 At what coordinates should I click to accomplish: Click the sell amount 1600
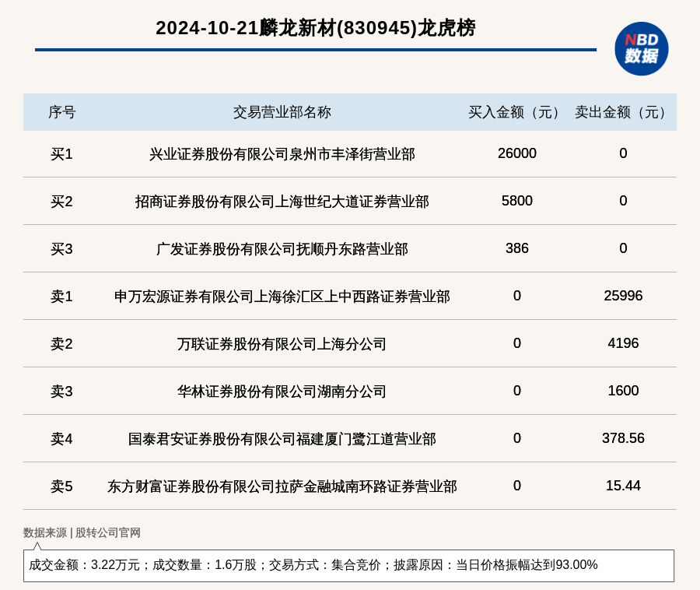[623, 391]
